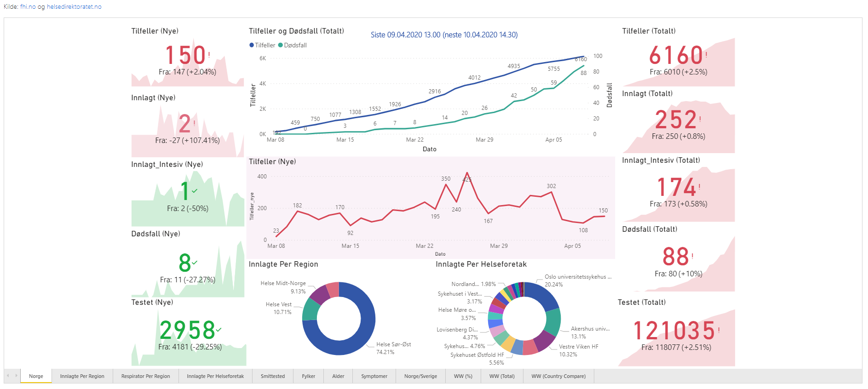Select the Fylker tab
The height and width of the screenshot is (389, 868).
tap(309, 376)
